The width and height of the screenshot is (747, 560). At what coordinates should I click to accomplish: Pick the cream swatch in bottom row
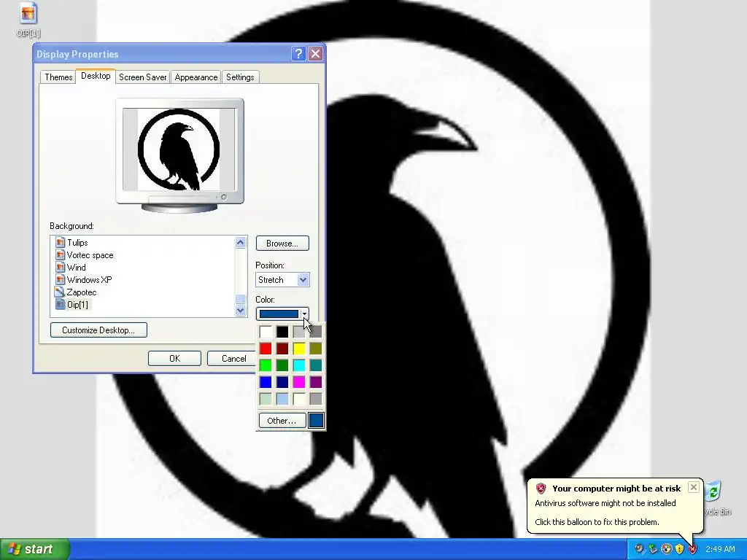(299, 399)
